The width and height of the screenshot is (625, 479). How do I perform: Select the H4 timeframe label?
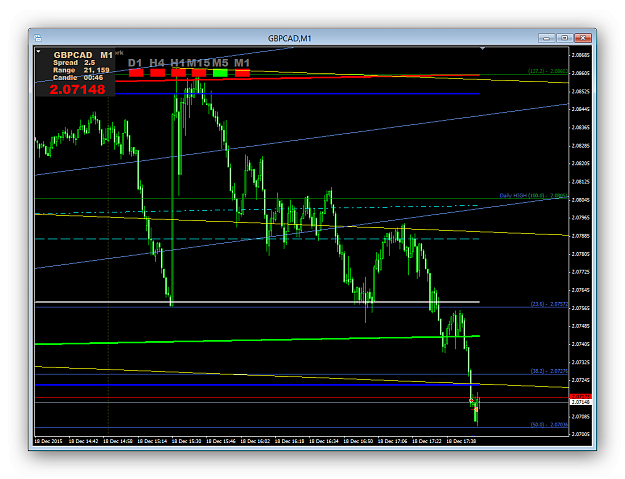pos(157,63)
